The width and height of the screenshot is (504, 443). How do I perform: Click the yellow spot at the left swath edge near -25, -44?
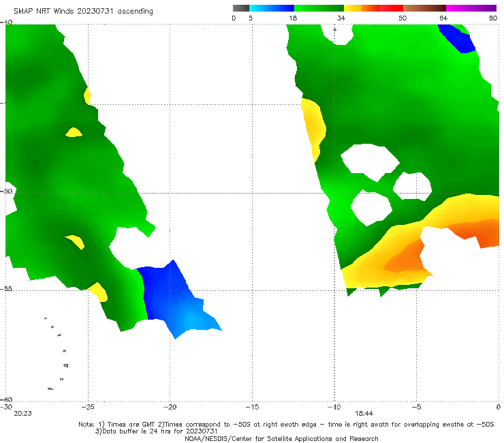click(x=87, y=95)
